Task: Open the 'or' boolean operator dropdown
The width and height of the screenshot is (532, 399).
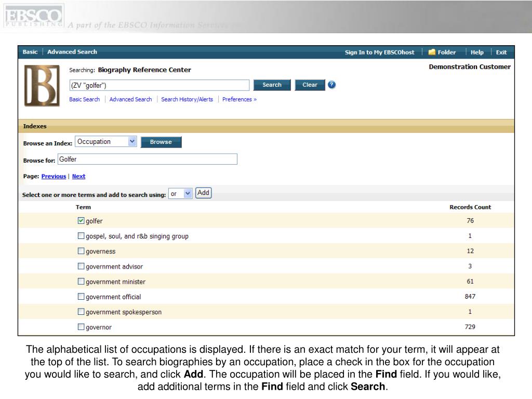Action: [x=180, y=194]
